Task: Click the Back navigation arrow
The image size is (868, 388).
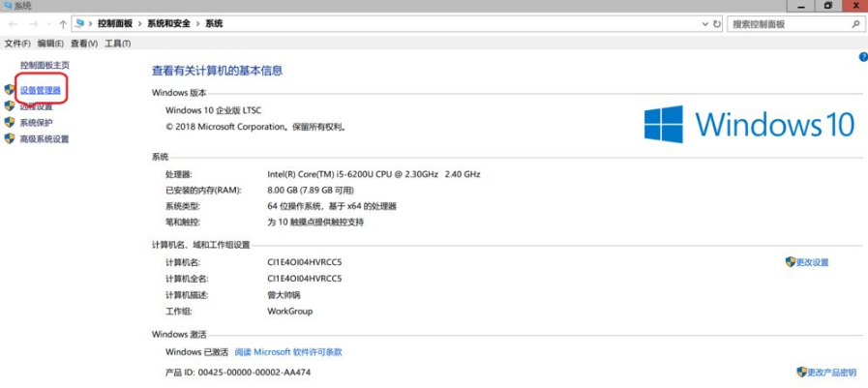Action: 13,24
